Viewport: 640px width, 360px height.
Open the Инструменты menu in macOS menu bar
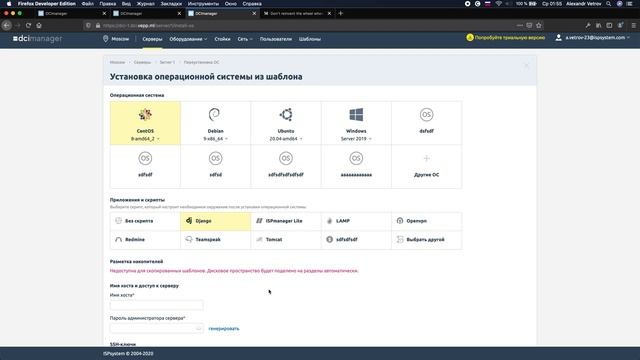click(203, 4)
